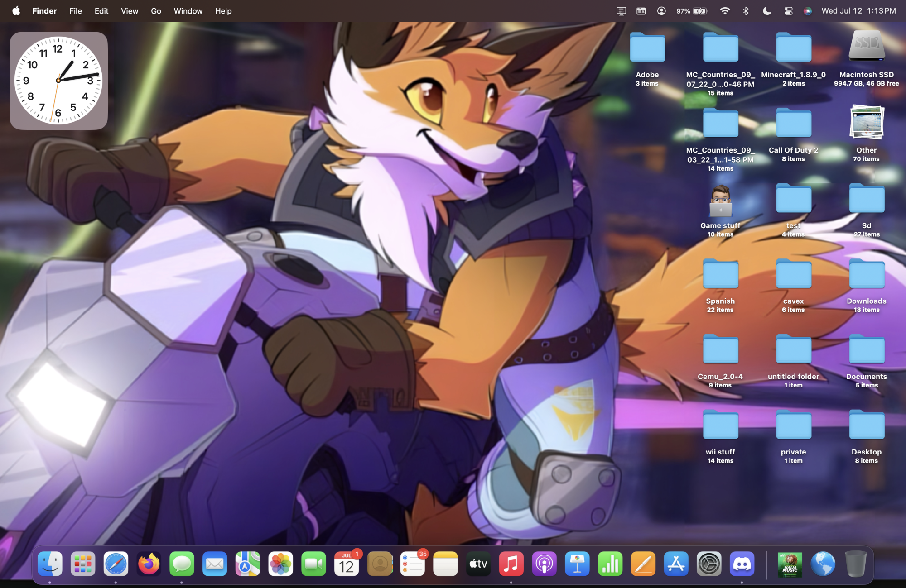Viewport: 906px width, 588px height.
Task: Open screen mirroring menu bar icon
Action: (x=621, y=11)
